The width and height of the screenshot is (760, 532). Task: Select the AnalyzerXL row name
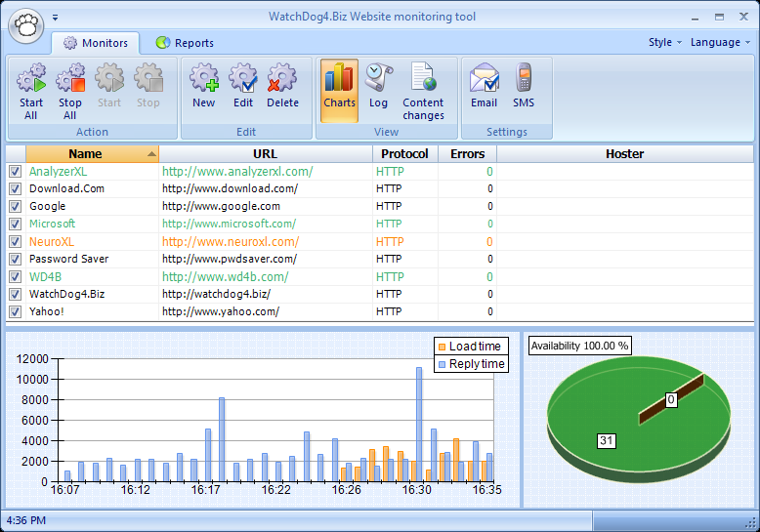click(x=59, y=172)
